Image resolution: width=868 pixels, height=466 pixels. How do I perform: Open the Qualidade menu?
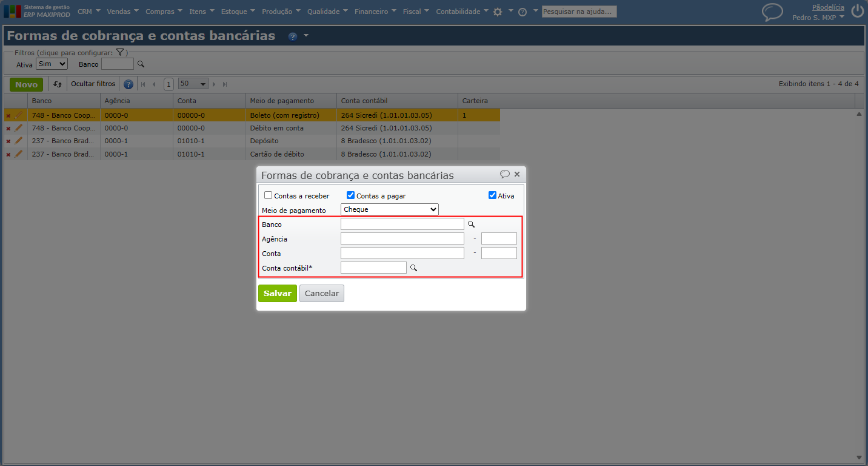(x=327, y=12)
